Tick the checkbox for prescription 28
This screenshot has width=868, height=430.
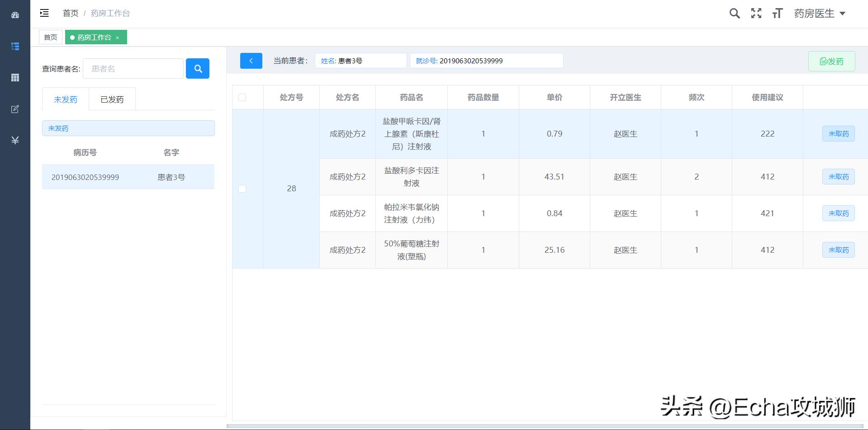click(242, 189)
